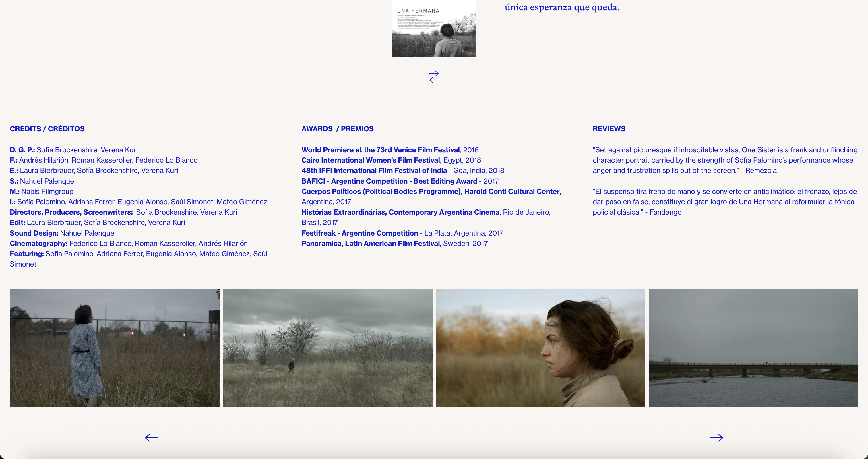Click the swap arrows icon below poster
This screenshot has width=868, height=459.
click(x=434, y=77)
